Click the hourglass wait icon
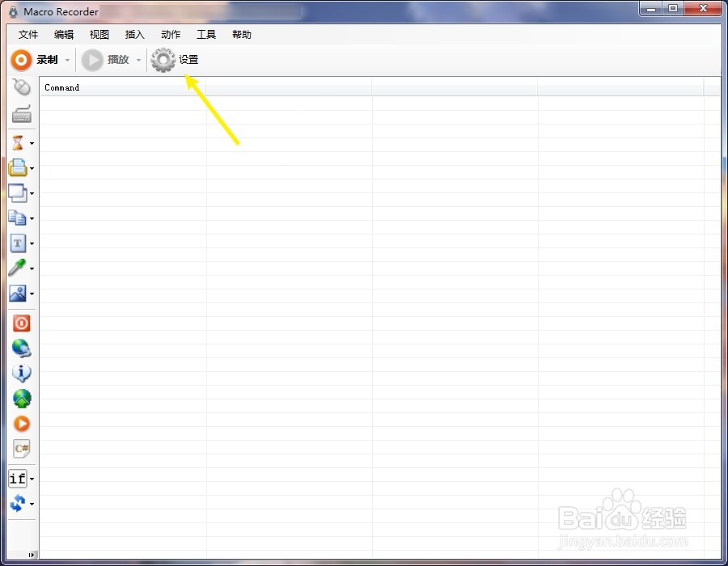This screenshot has height=566, width=728. pos(18,143)
